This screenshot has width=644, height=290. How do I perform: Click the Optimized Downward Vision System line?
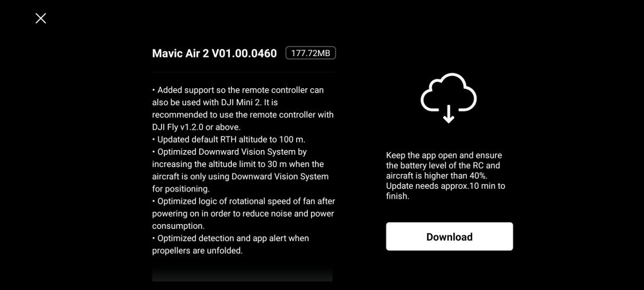pyautogui.click(x=230, y=151)
